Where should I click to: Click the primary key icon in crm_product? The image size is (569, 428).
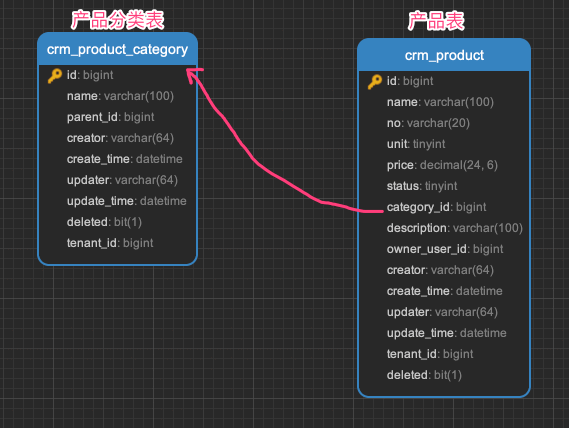pyautogui.click(x=375, y=82)
